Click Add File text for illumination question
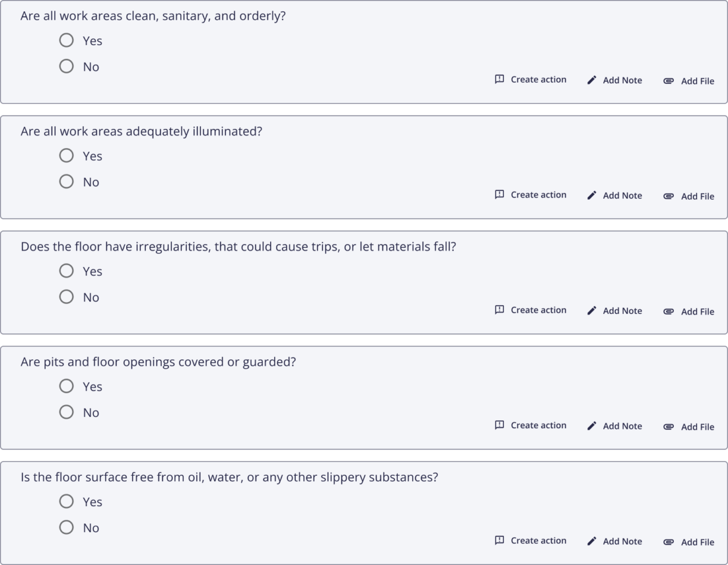This screenshot has width=728, height=565. 697,196
